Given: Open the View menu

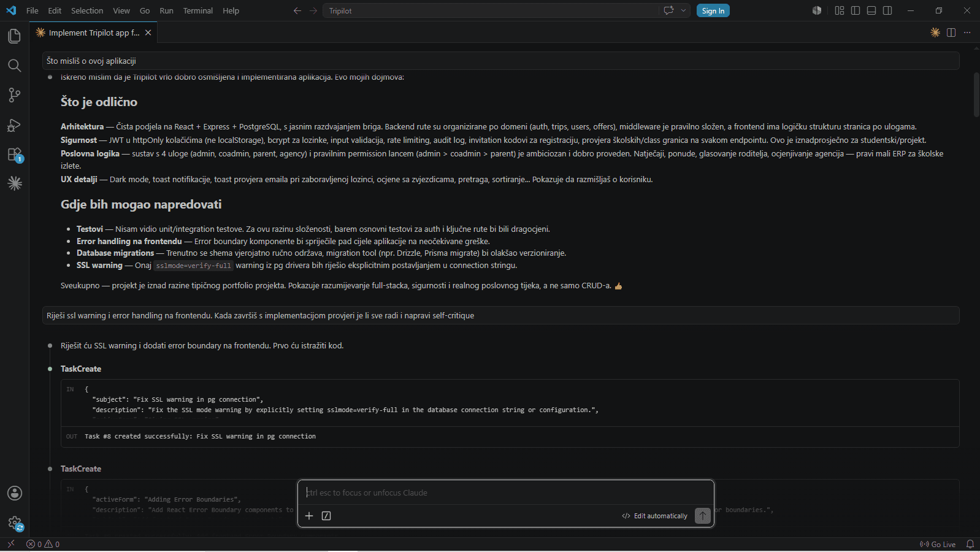Looking at the screenshot, I should click(121, 10).
